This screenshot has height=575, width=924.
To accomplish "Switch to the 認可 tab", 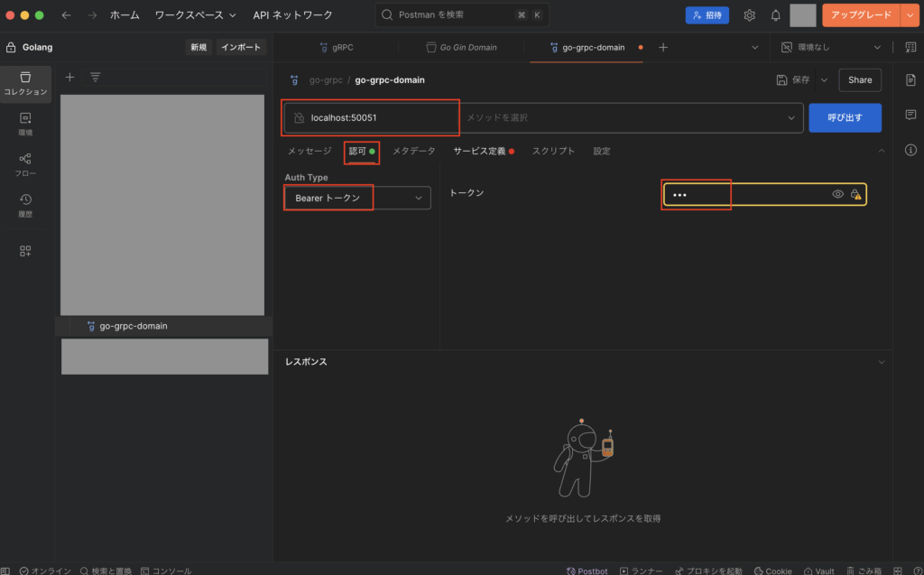I will pos(361,152).
